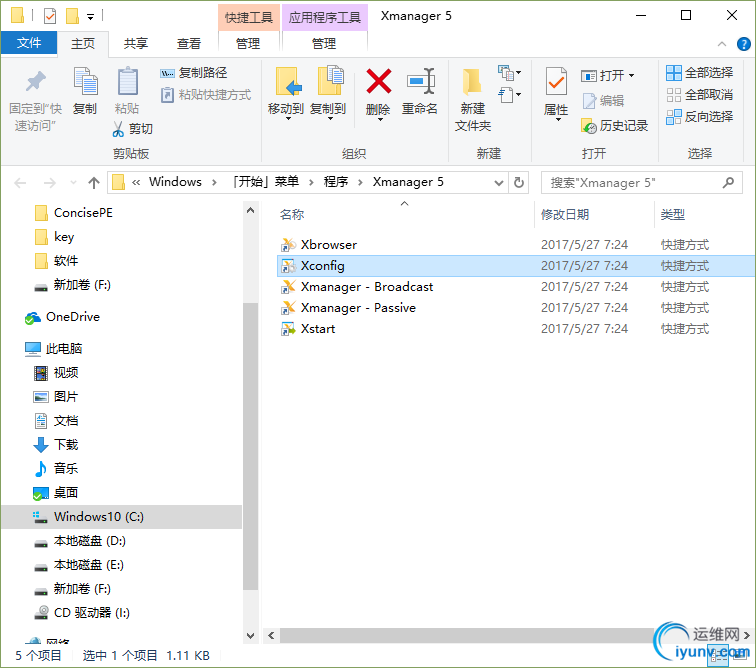The image size is (756, 668).
Task: Sort by the Type (类型) column header
Action: pyautogui.click(x=673, y=215)
